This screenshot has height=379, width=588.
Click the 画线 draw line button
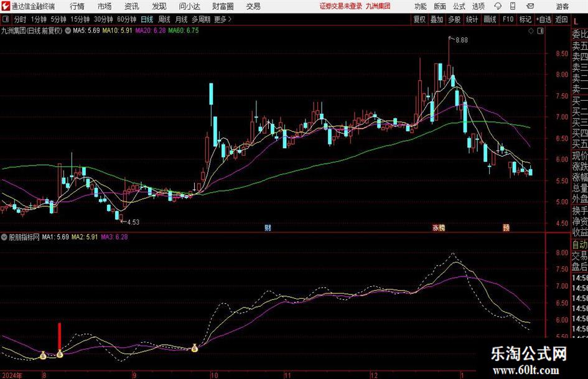coord(490,19)
